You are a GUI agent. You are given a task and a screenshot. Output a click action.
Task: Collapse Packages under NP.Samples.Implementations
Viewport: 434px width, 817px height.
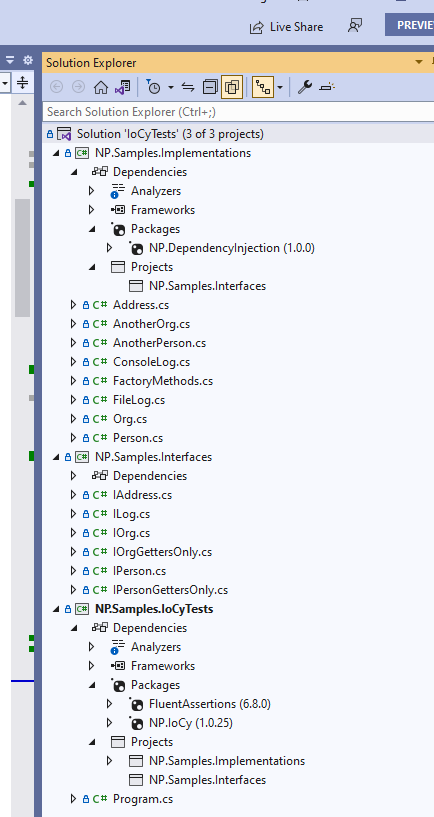[92, 229]
